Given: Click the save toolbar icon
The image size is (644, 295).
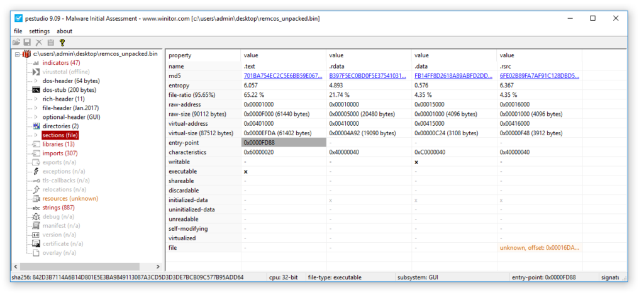Looking at the screenshot, I should (28, 43).
